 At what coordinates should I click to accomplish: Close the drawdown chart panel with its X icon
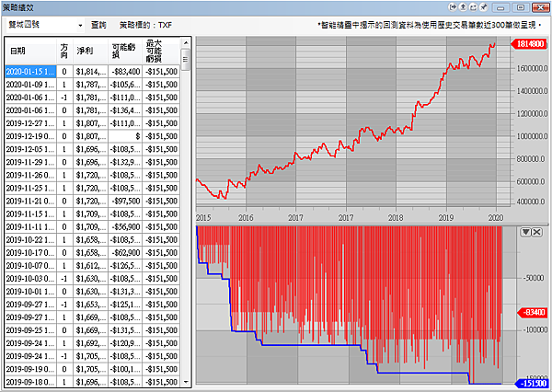coord(536,232)
